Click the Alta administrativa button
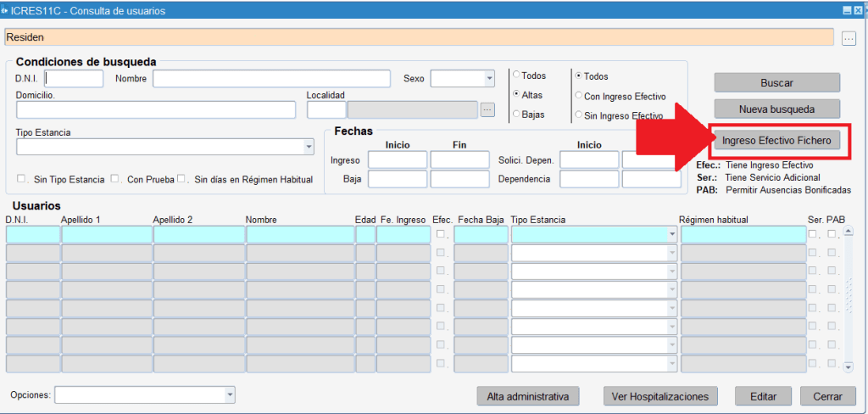Viewport: 868px width, 414px height. (x=527, y=396)
